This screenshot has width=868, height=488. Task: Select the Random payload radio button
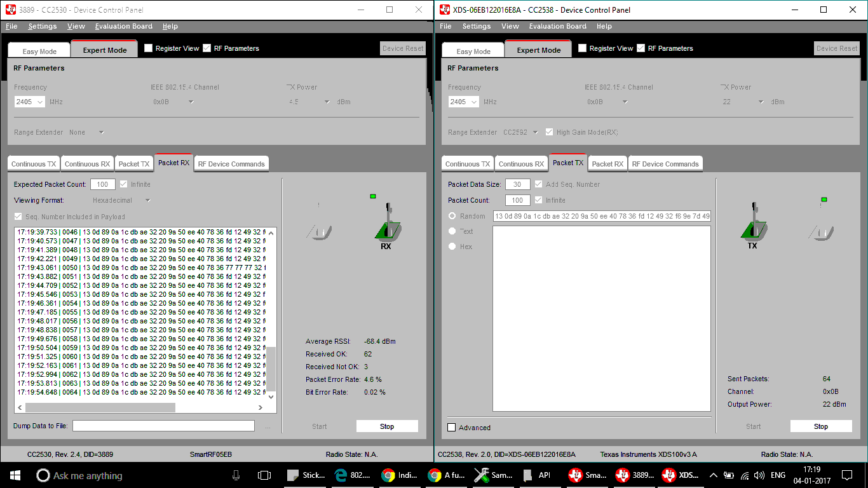pyautogui.click(x=452, y=216)
